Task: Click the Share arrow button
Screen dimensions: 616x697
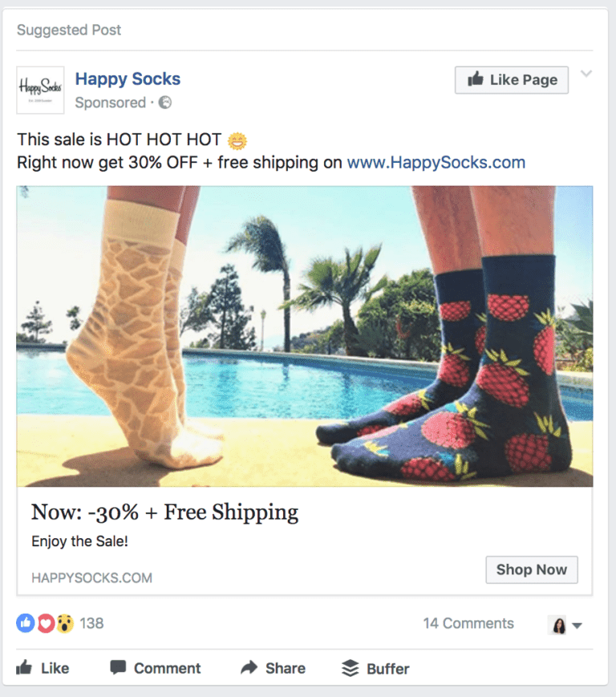Action: [x=273, y=668]
